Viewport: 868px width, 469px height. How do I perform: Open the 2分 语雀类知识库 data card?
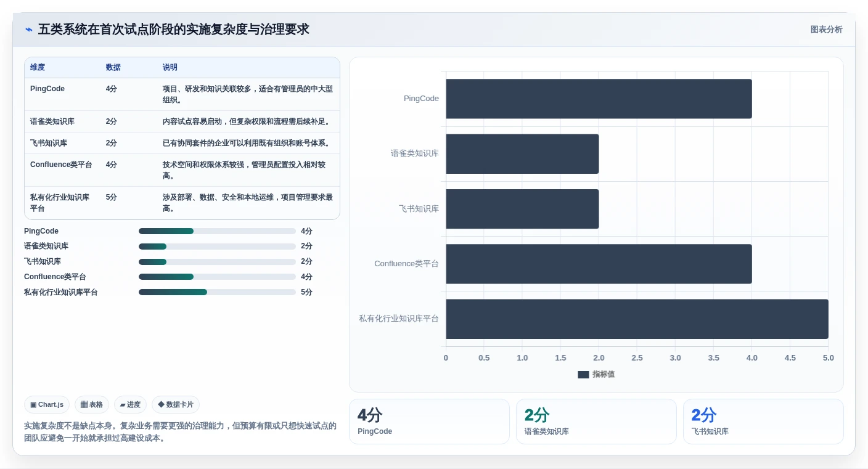[x=596, y=422]
